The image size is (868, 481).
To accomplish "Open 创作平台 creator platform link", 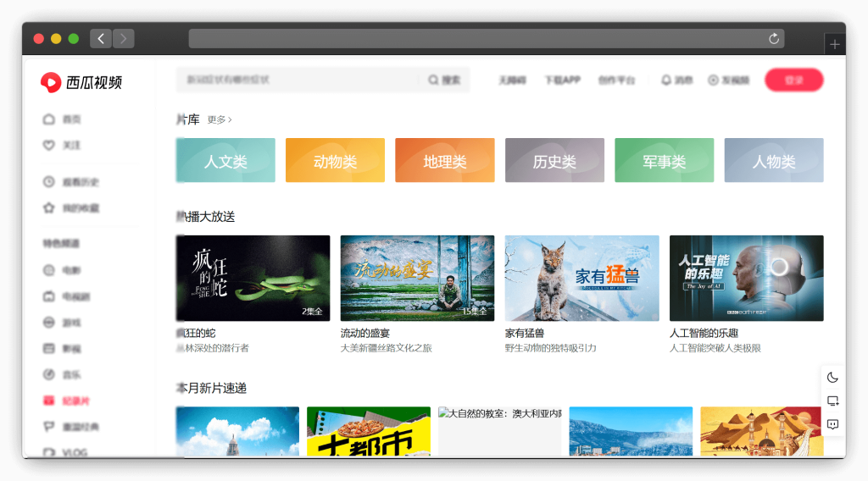I will tap(616, 80).
